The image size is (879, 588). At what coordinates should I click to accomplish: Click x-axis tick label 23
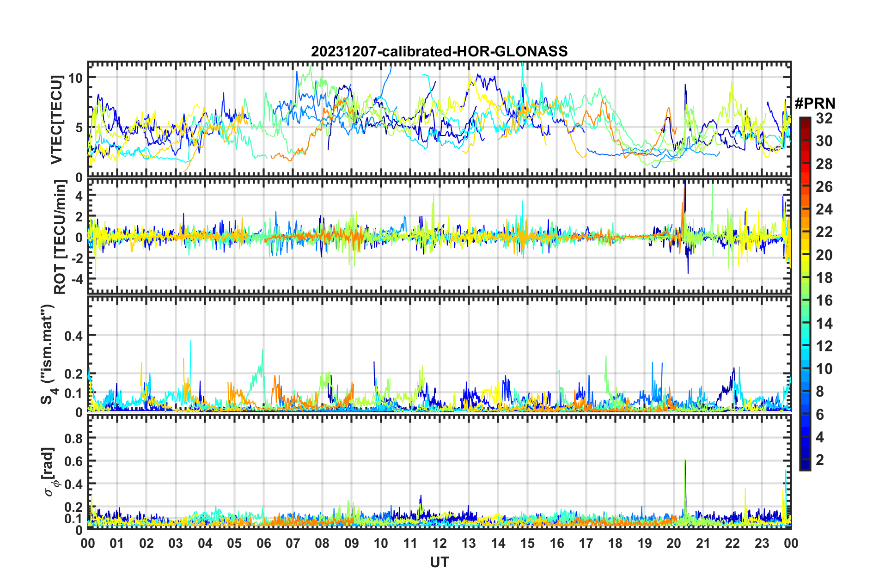point(762,543)
